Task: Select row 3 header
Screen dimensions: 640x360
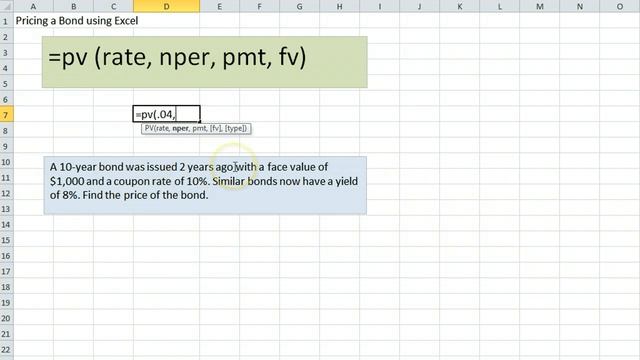Action: tap(7, 52)
